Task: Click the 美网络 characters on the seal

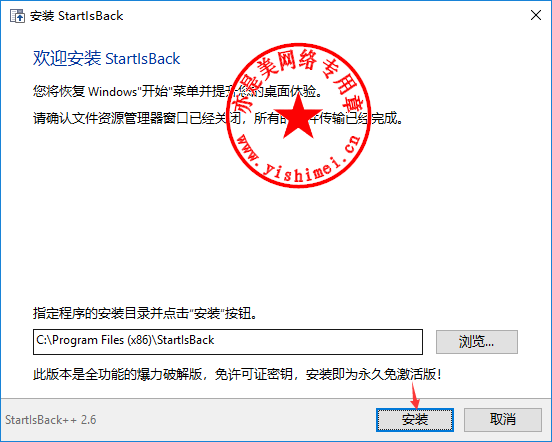Action: [x=285, y=64]
